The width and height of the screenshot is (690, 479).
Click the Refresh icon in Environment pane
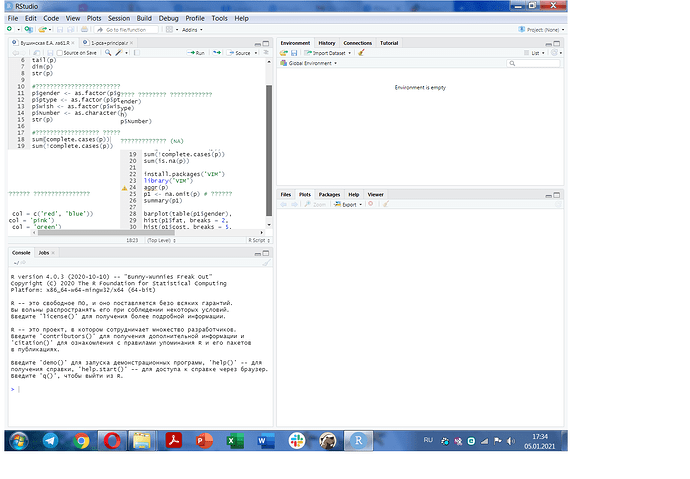(554, 53)
